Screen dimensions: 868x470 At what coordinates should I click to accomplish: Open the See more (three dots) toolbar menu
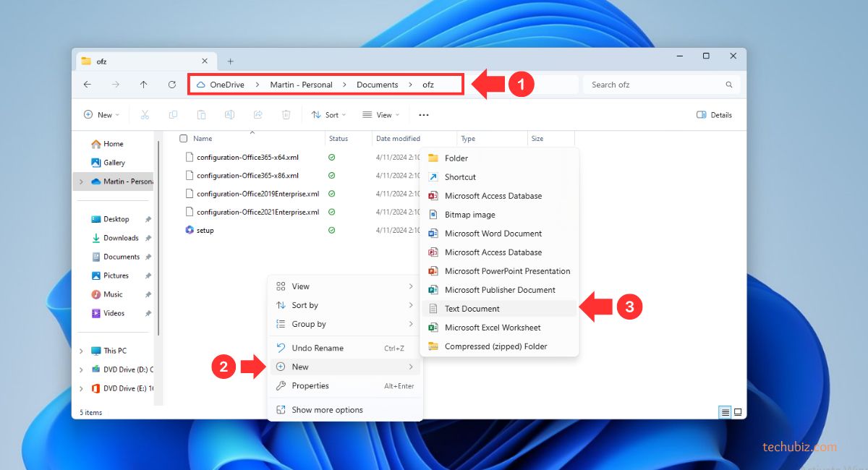424,114
